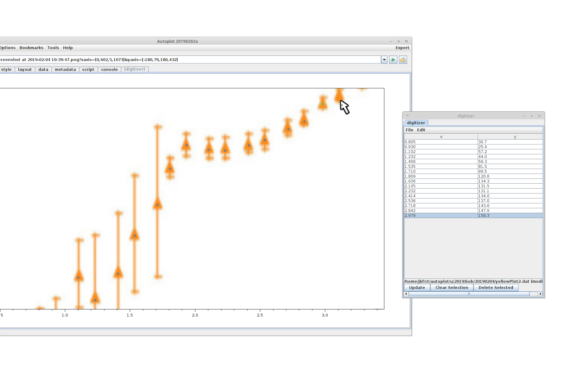Switch to the layout tab
The image size is (588, 368).
[x=25, y=70]
